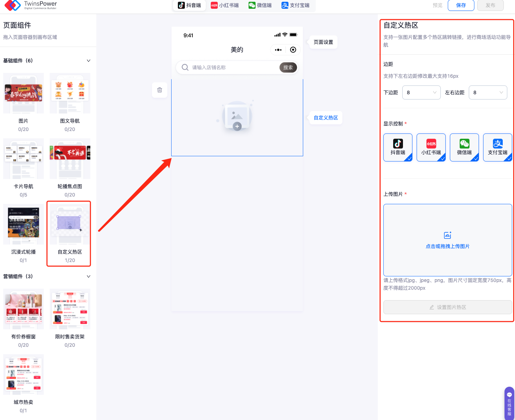515x420 pixels.
Task: Open the 左右边距 dropdown
Action: pyautogui.click(x=488, y=92)
